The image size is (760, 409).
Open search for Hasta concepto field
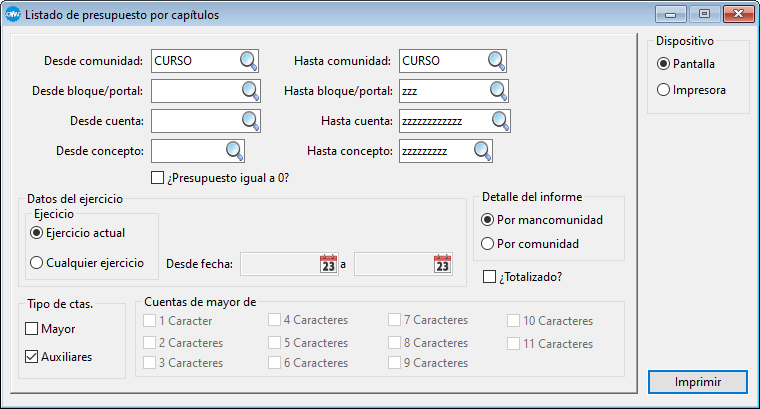point(482,151)
